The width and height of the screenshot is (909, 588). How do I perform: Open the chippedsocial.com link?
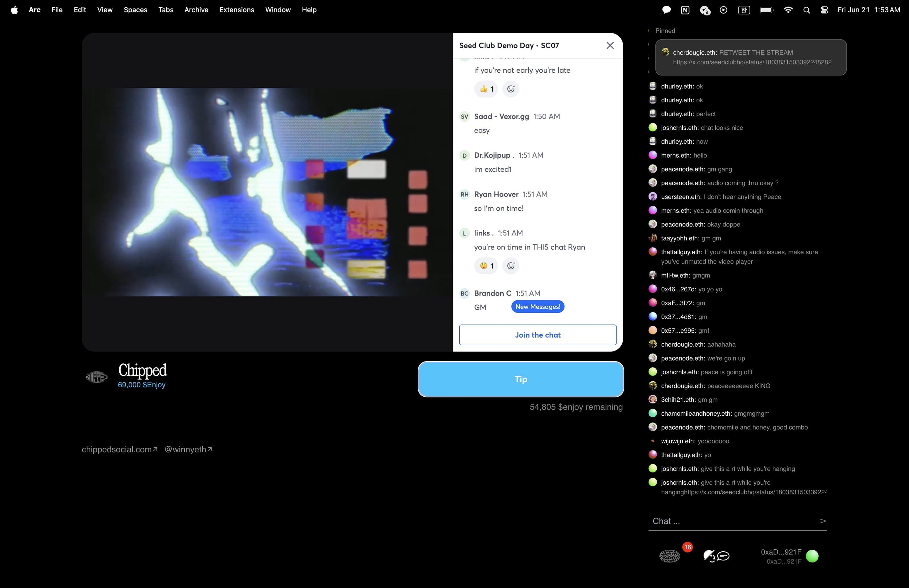click(119, 449)
